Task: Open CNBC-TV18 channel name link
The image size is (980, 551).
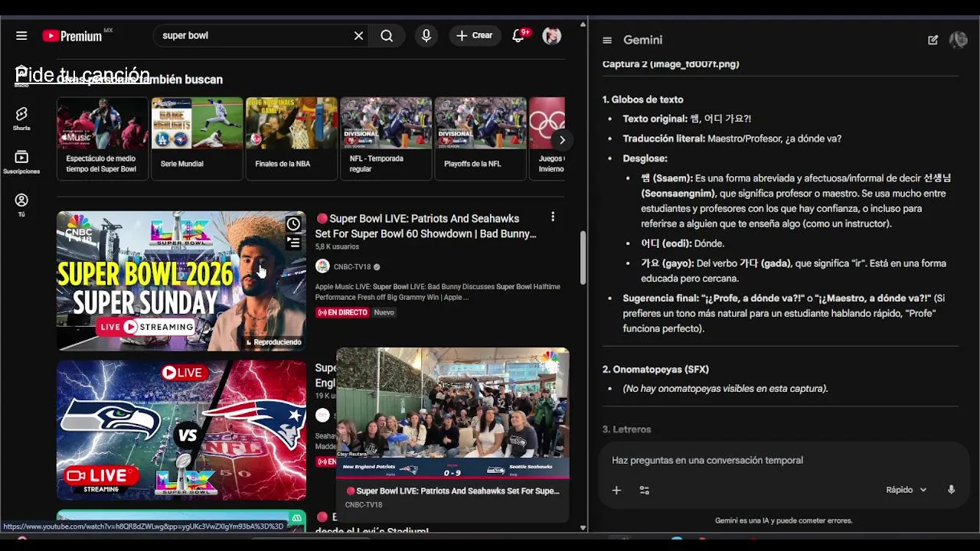Action: (x=352, y=267)
